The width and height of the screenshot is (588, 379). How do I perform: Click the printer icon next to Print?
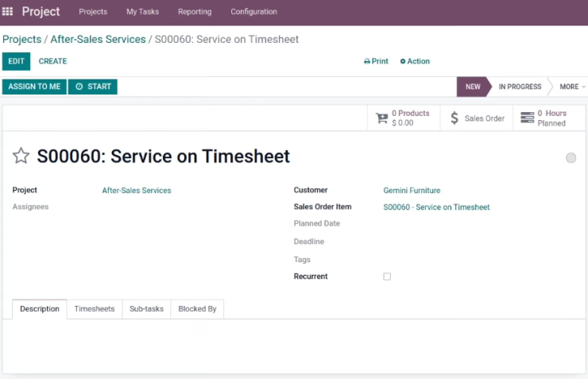coord(367,61)
